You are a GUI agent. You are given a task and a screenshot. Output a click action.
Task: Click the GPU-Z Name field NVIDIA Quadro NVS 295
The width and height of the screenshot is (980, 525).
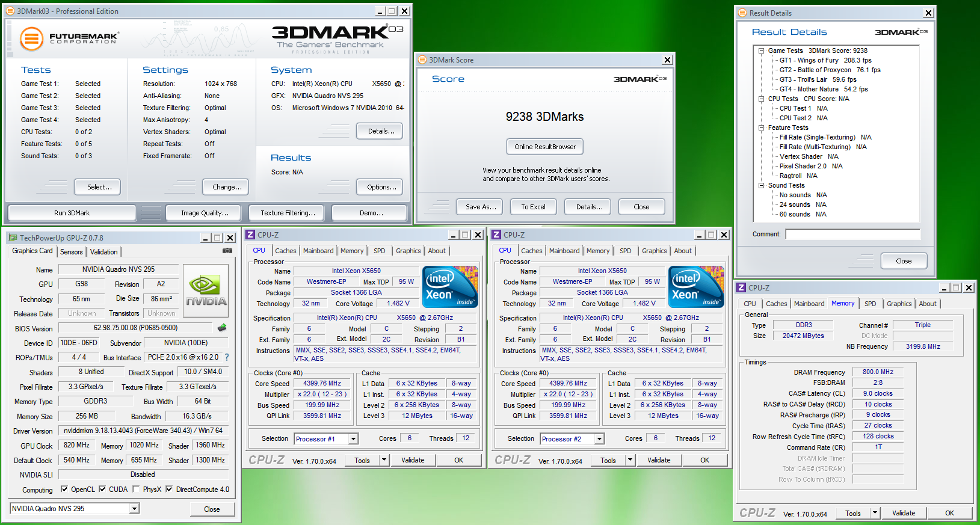click(x=119, y=269)
